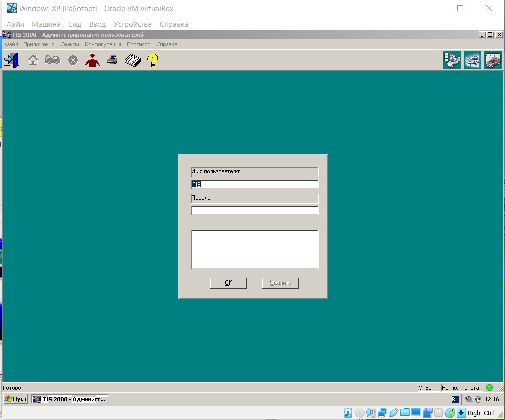
Task: Open the news newspaper icon
Action: pyautogui.click(x=132, y=60)
